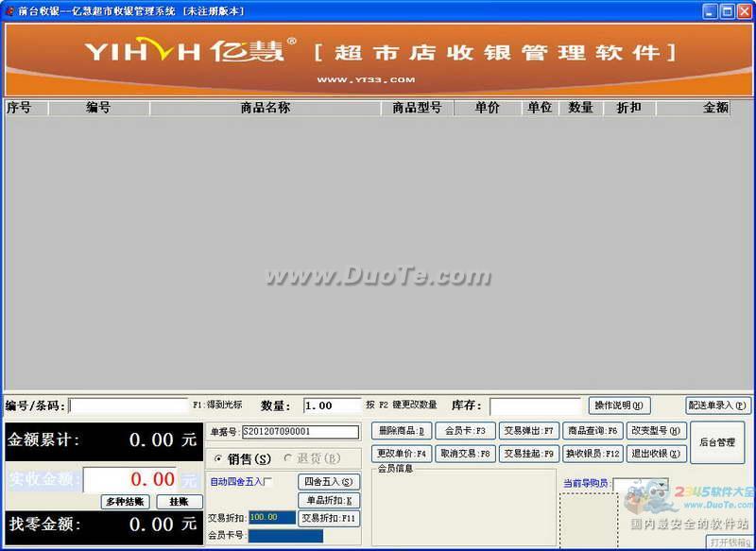This screenshot has width=756, height=551.
Task: Click into the 编号/条码 barcode input field
Action: tap(129, 405)
